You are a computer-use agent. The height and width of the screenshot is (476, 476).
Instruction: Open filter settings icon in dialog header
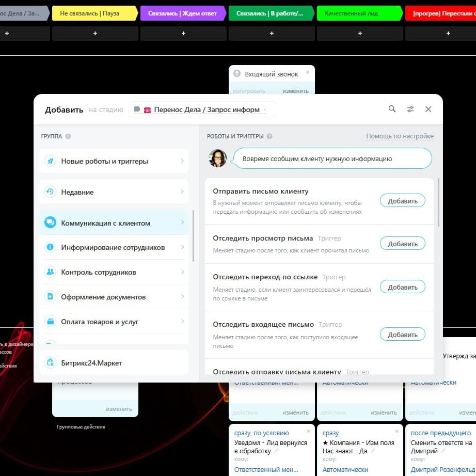410,109
